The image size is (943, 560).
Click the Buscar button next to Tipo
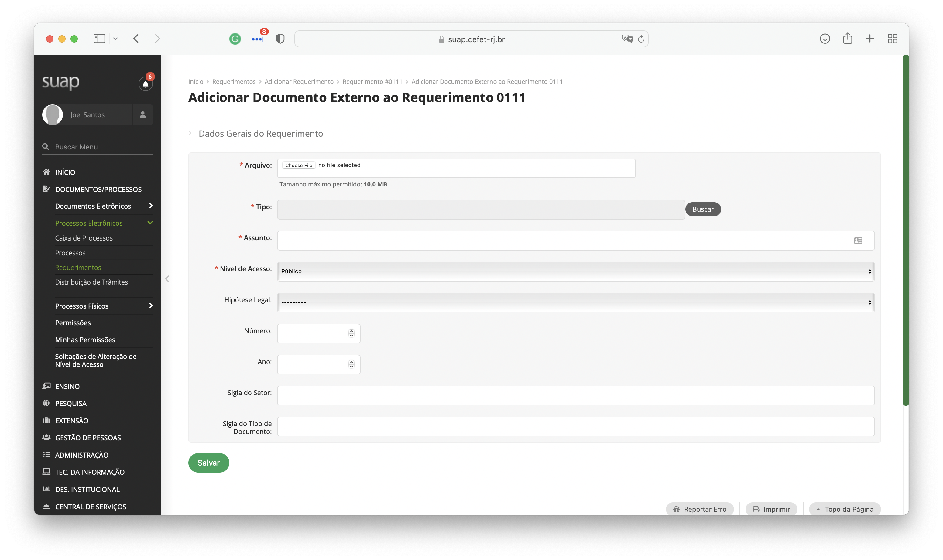click(703, 209)
